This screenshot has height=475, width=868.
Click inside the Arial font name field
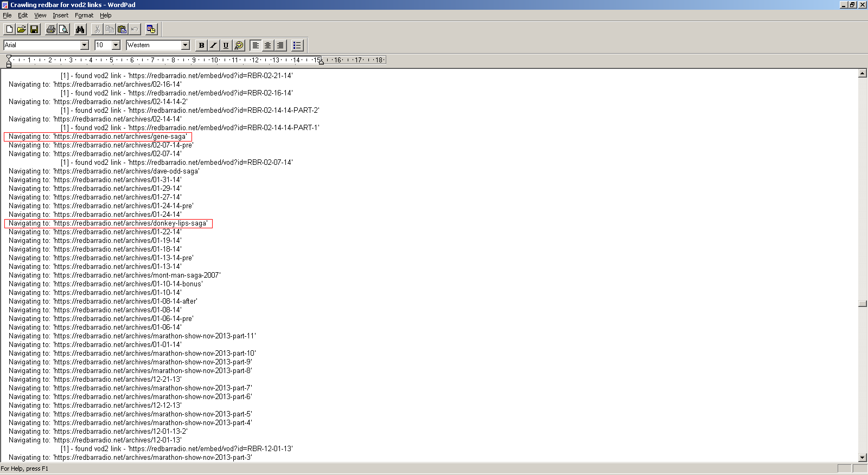pos(42,45)
